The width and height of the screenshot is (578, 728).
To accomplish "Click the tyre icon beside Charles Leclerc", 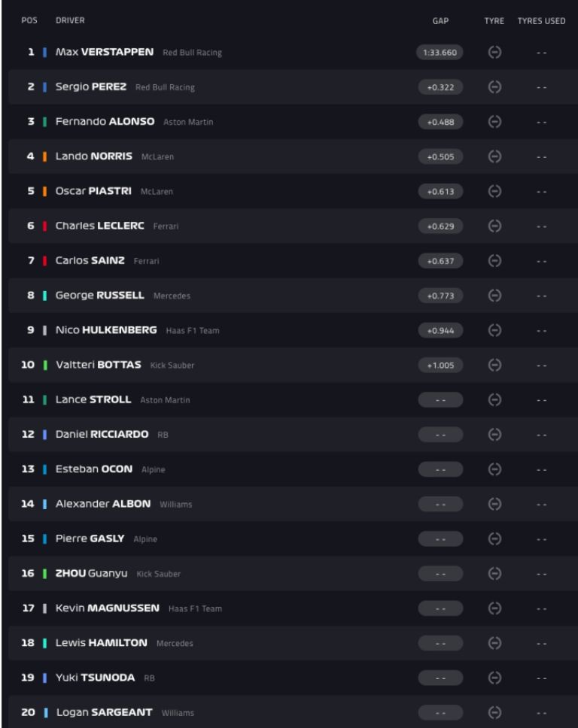I will tap(494, 226).
